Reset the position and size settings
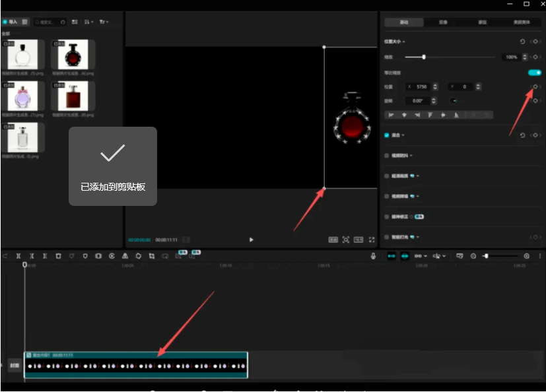 (x=523, y=42)
